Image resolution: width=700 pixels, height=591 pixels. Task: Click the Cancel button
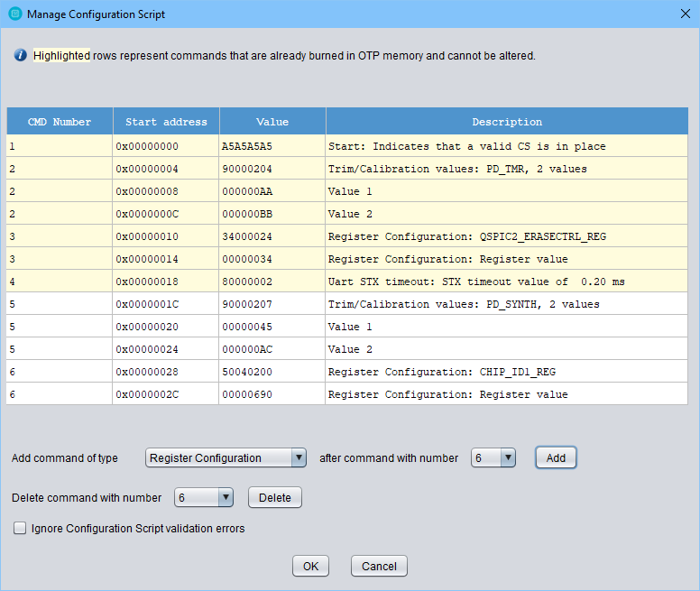[x=379, y=566]
